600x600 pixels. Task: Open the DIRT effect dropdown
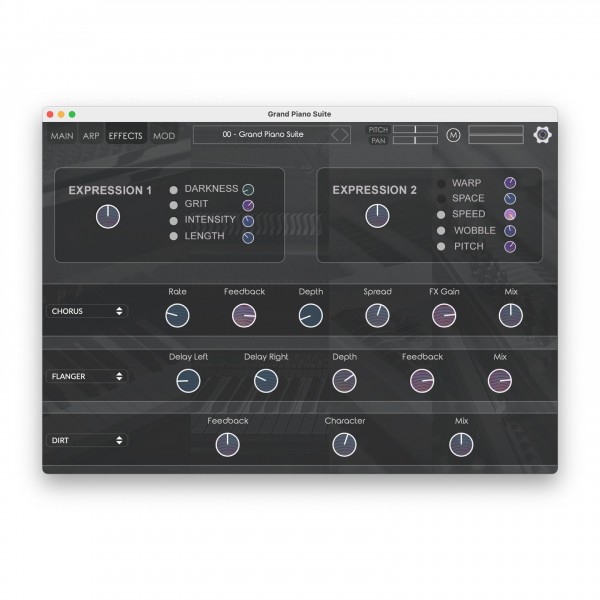[x=87, y=440]
